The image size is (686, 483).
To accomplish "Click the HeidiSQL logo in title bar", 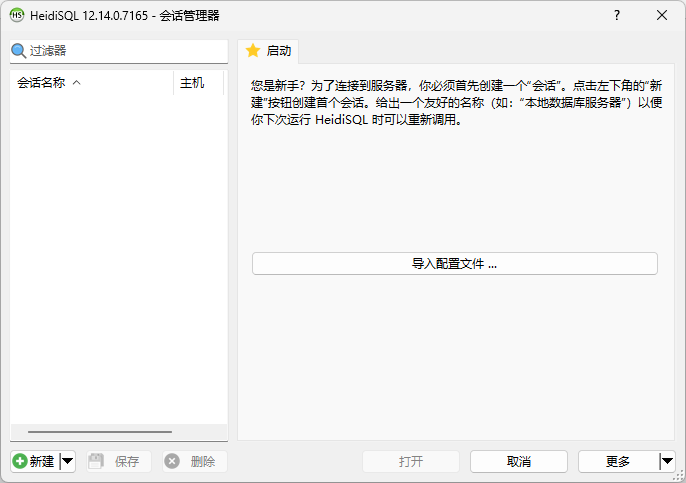I will pos(17,15).
